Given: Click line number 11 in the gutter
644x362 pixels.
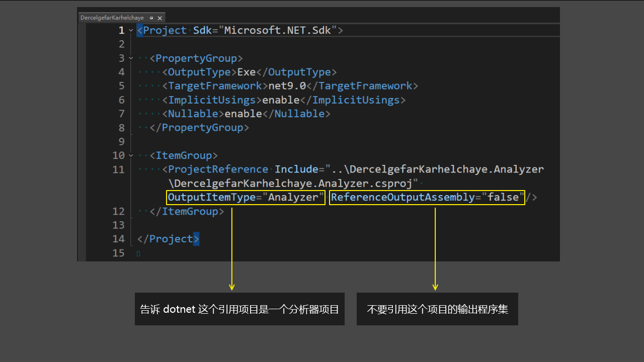Looking at the screenshot, I should coord(118,169).
